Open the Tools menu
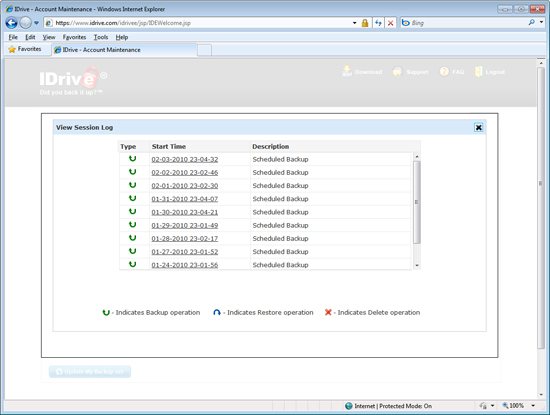This screenshot has height=415, width=550. point(101,37)
